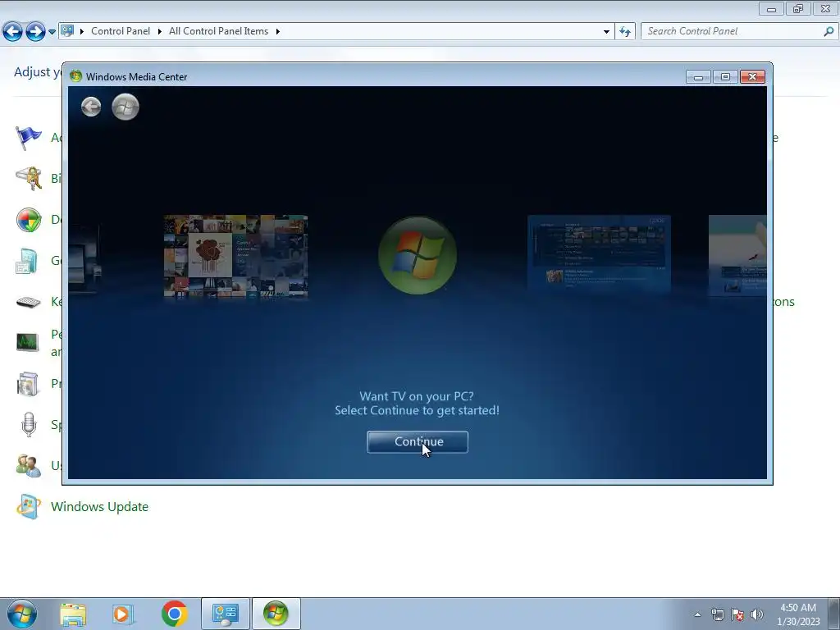Viewport: 840px width, 630px height.
Task: Go back using Media Center back arrow
Action: (x=91, y=107)
